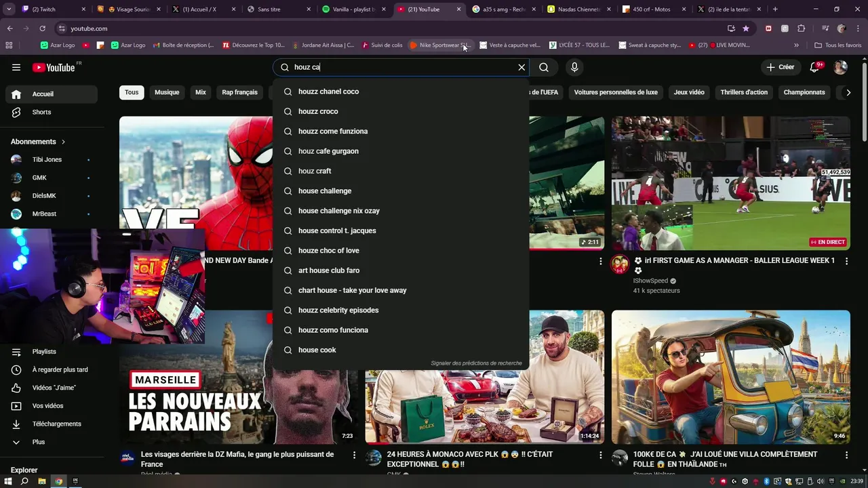The image size is (868, 488).
Task: Open Shorts in the sidebar
Action: pyautogui.click(x=52, y=112)
